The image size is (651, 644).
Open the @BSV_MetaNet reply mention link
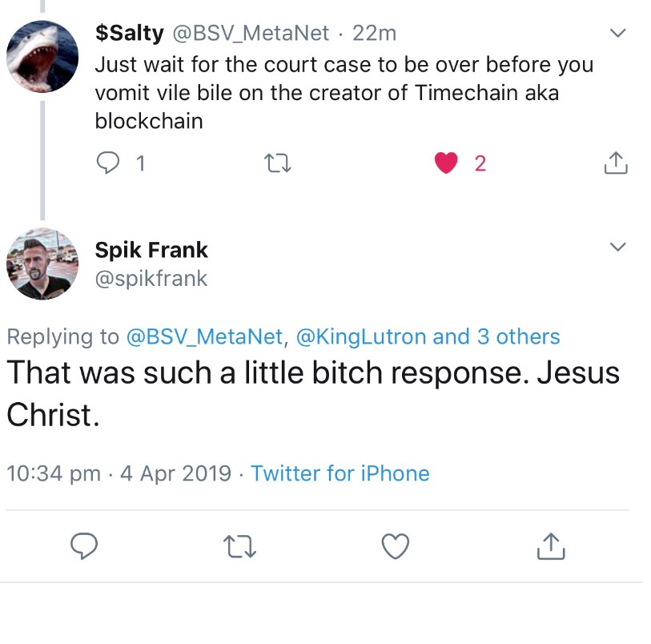[x=205, y=336]
